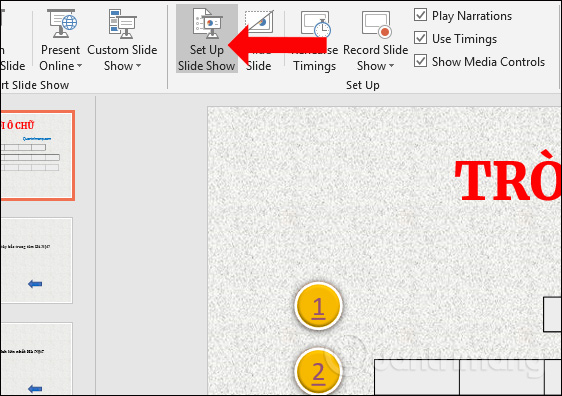Click the empty crossword cell beside button 2
This screenshot has width=562, height=396.
[417, 378]
